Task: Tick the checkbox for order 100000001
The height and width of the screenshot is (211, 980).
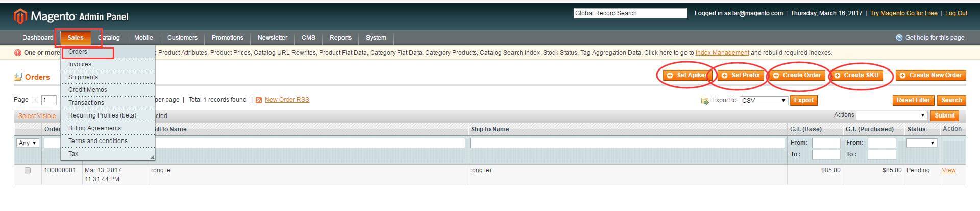Action: pyautogui.click(x=28, y=170)
